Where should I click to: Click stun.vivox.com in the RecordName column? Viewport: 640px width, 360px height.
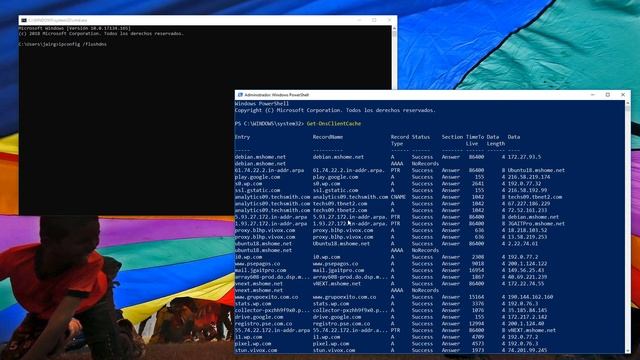tap(334, 350)
